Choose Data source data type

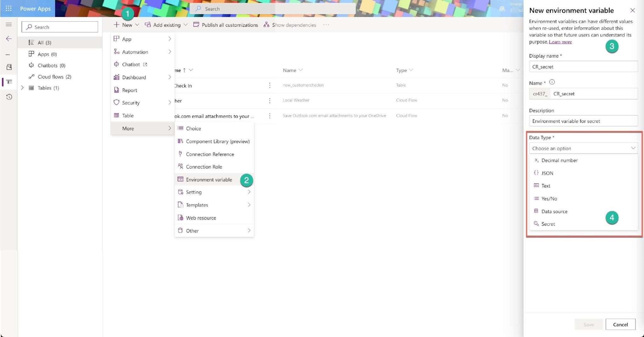coord(583,212)
